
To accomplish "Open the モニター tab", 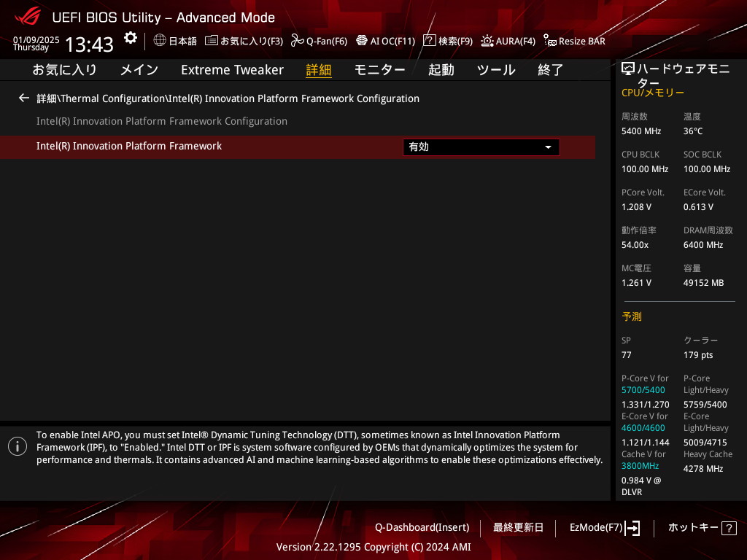I will pos(379,70).
